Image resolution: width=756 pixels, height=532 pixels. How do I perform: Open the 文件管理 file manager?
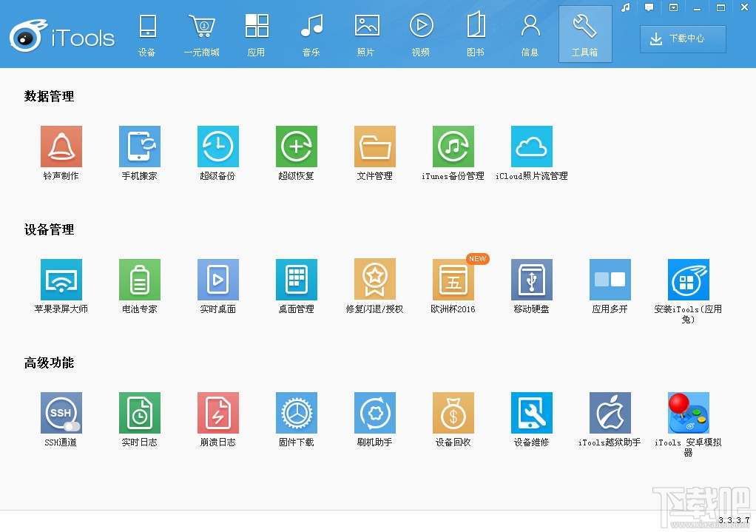pyautogui.click(x=374, y=145)
